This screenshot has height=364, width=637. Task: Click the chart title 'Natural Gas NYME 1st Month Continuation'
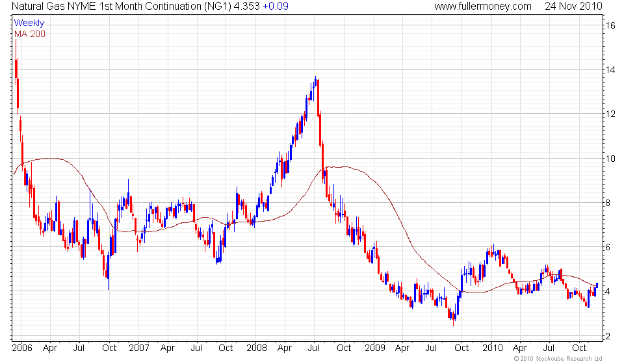pyautogui.click(x=107, y=6)
